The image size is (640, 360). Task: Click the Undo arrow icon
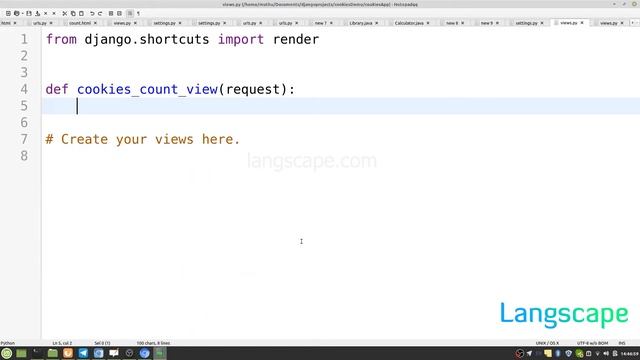pos(92,13)
